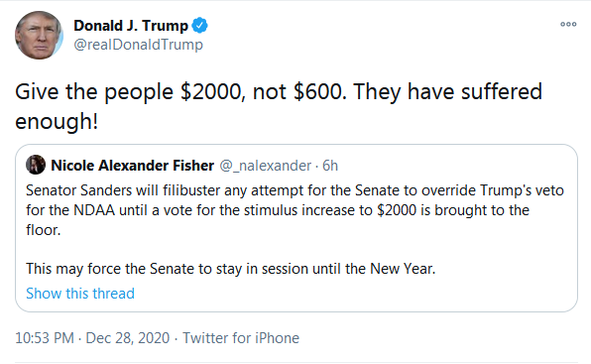Image resolution: width=591 pixels, height=364 pixels.
Task: Open Nicole Alexander Fisher's small avatar
Action: [x=36, y=165]
